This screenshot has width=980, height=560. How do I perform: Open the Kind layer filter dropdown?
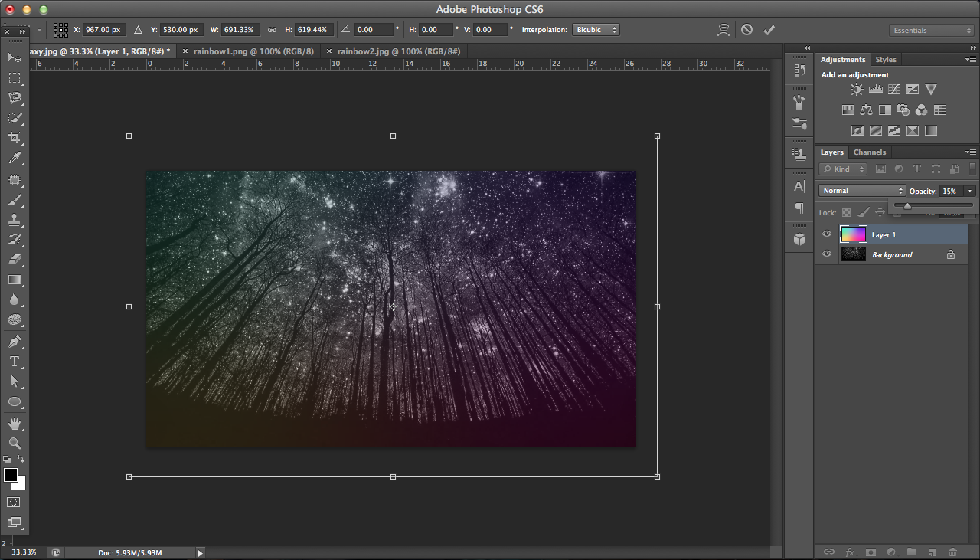tap(843, 169)
